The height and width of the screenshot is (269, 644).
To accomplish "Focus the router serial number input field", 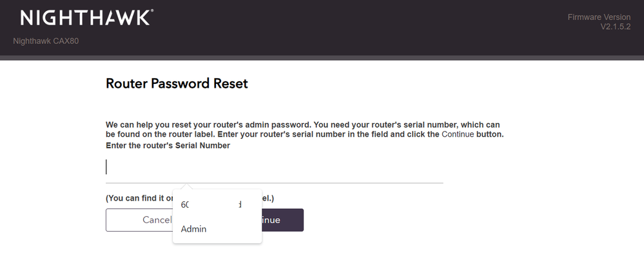I will coord(274,168).
